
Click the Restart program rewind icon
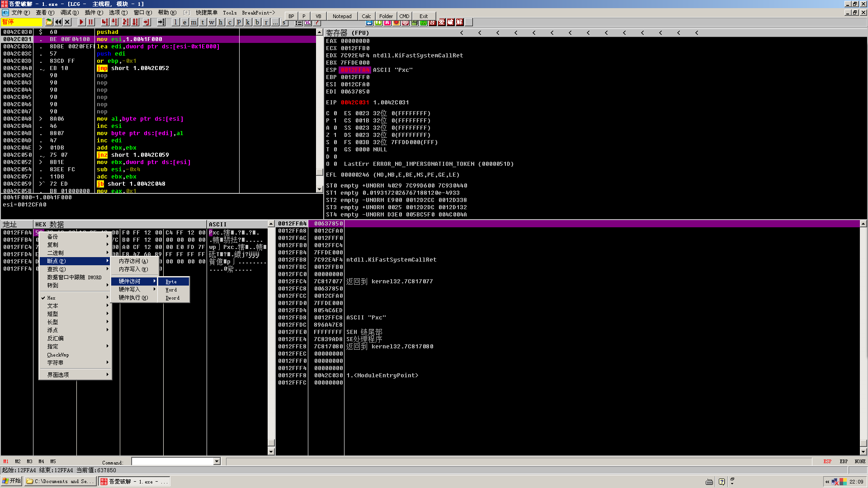(58, 22)
